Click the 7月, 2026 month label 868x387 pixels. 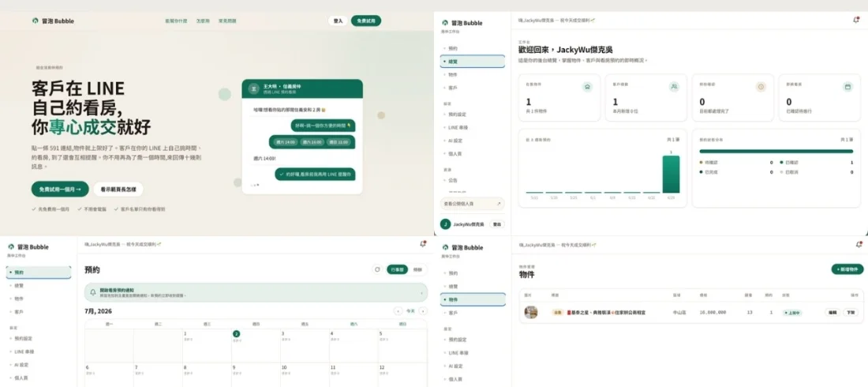coord(98,311)
